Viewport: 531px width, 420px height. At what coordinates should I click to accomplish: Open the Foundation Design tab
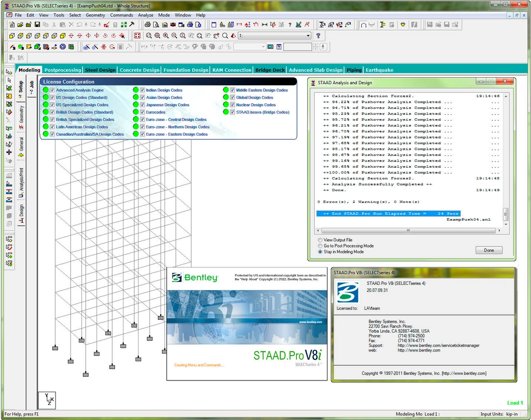[x=186, y=70]
